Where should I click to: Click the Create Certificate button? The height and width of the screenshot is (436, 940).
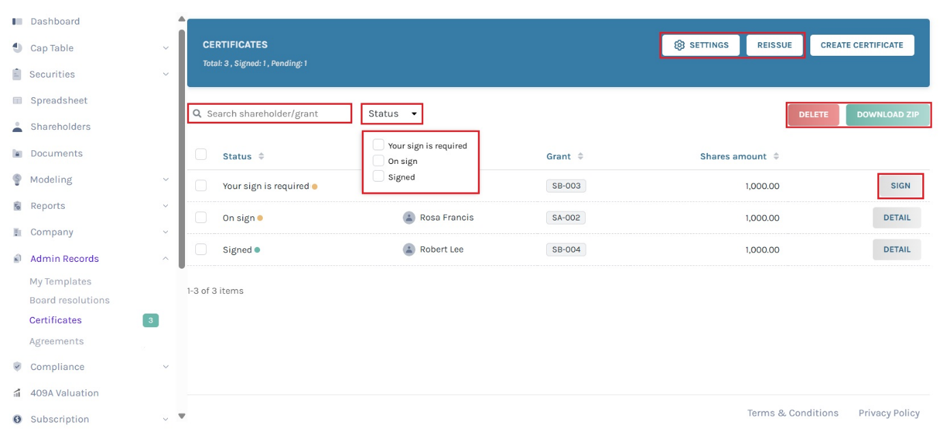[862, 45]
